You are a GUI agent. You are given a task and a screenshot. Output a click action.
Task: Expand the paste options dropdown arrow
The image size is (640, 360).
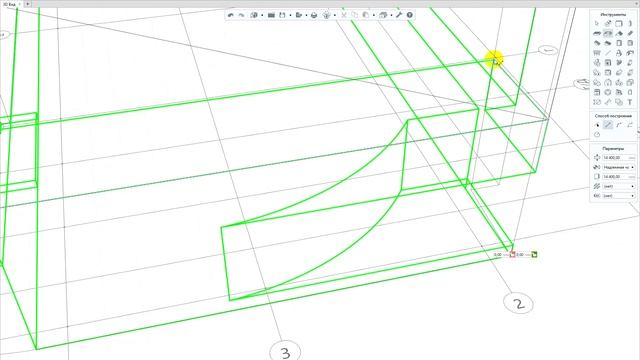pos(373,15)
